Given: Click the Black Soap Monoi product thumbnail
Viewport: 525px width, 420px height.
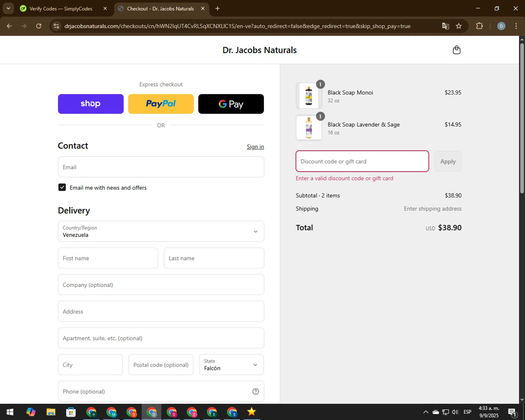Looking at the screenshot, I should (309, 96).
